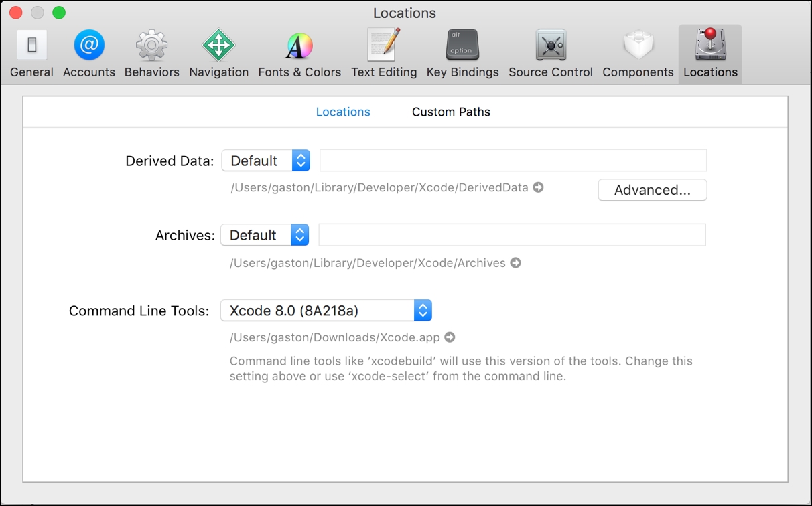The image size is (812, 506).
Task: Open Fonts & Colors preferences
Action: [299, 54]
